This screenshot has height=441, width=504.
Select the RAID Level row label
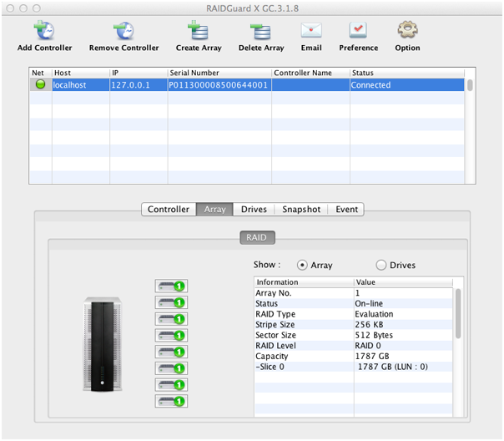tap(276, 346)
